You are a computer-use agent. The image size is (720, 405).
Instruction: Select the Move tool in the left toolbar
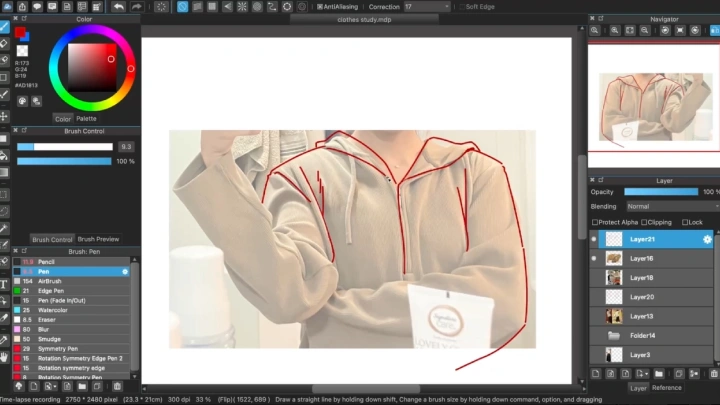[x=5, y=116]
